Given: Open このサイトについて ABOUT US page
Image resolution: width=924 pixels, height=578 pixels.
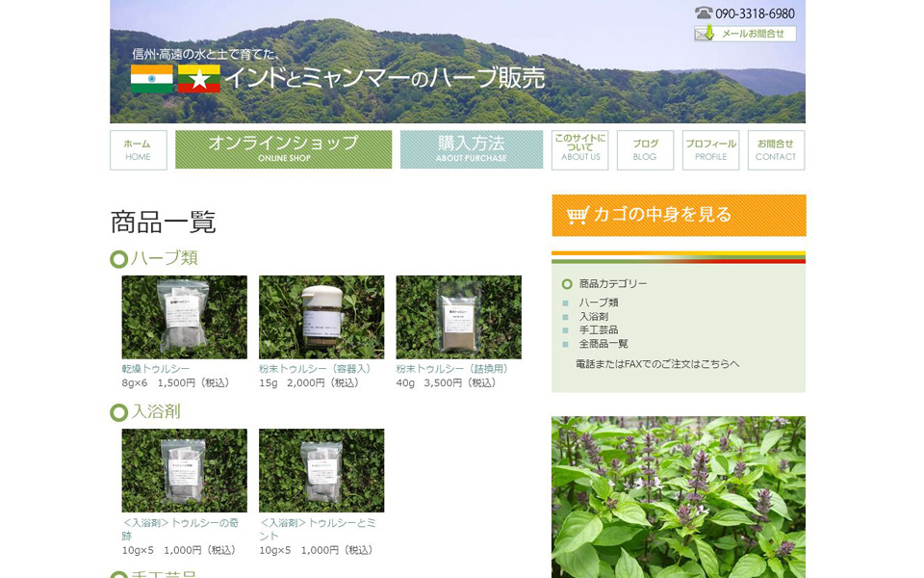Looking at the screenshot, I should 580,150.
